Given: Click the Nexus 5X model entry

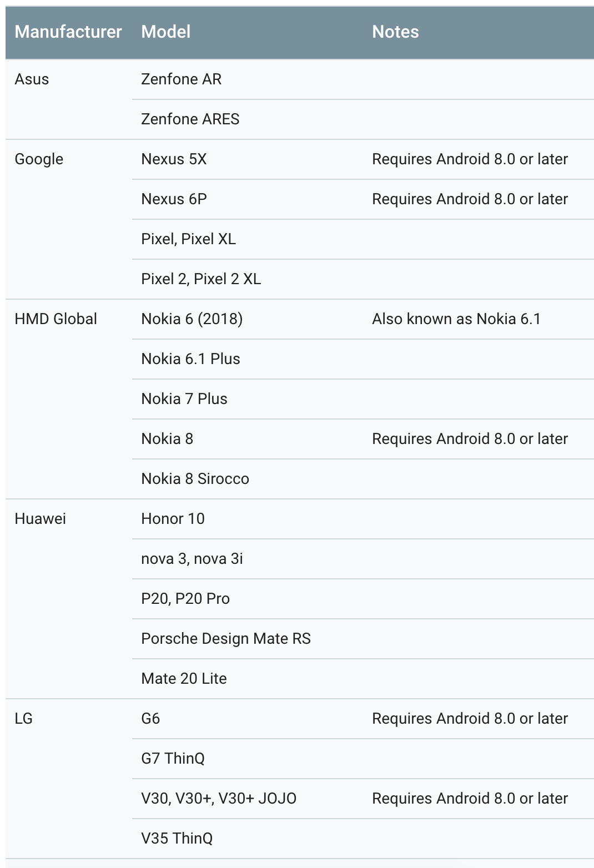Looking at the screenshot, I should point(174,159).
